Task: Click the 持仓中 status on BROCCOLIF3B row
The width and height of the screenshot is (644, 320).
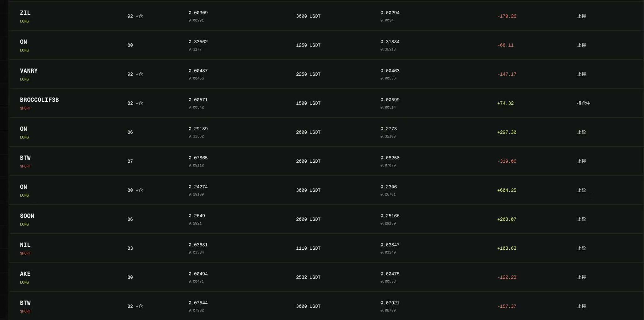Action: click(x=584, y=103)
